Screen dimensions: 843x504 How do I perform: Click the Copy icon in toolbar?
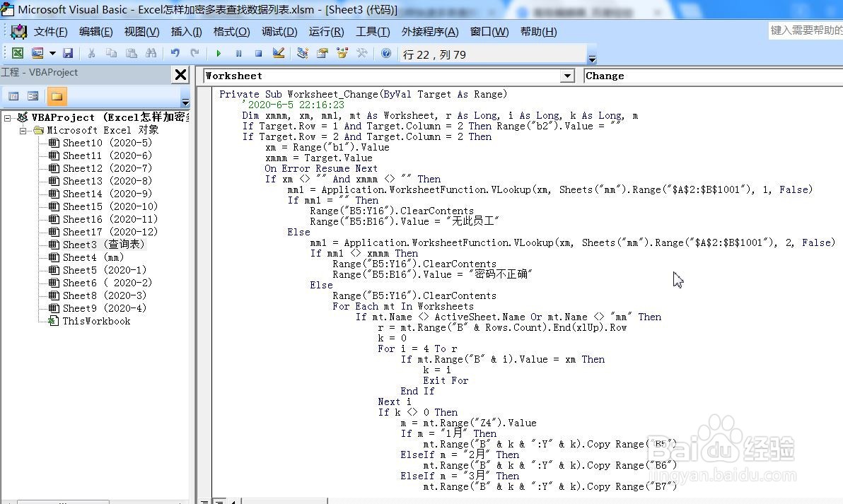(x=111, y=53)
